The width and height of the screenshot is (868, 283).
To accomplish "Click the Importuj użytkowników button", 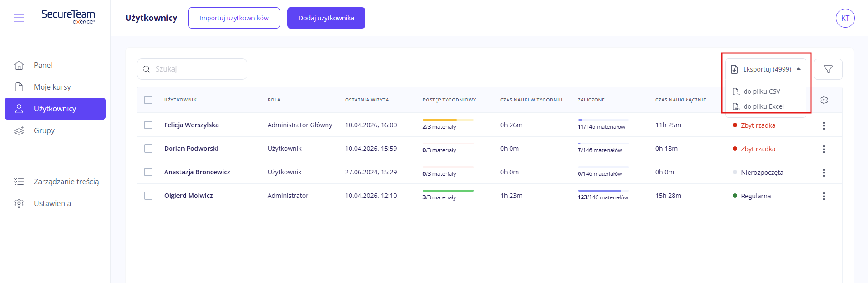I will tap(234, 18).
